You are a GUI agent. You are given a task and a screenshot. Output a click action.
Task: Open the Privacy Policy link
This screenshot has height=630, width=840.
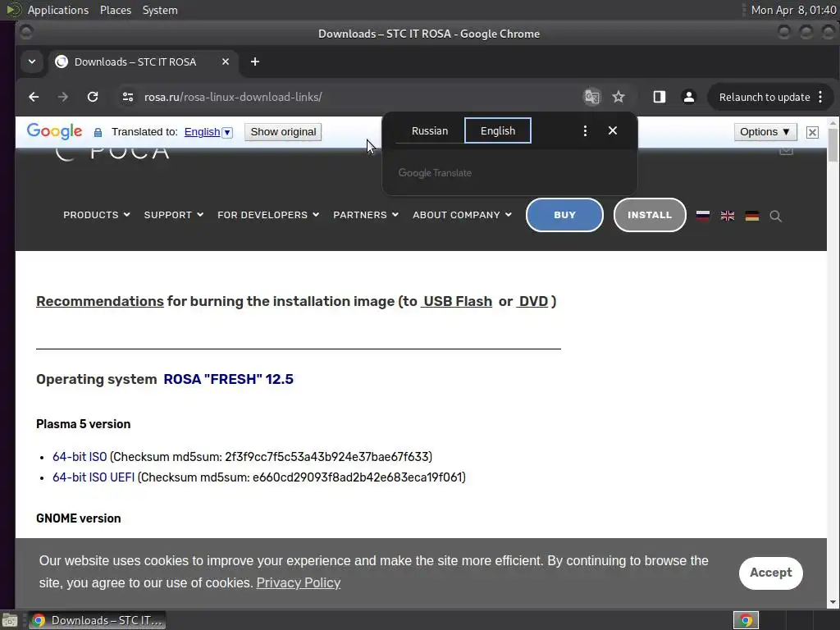[299, 583]
